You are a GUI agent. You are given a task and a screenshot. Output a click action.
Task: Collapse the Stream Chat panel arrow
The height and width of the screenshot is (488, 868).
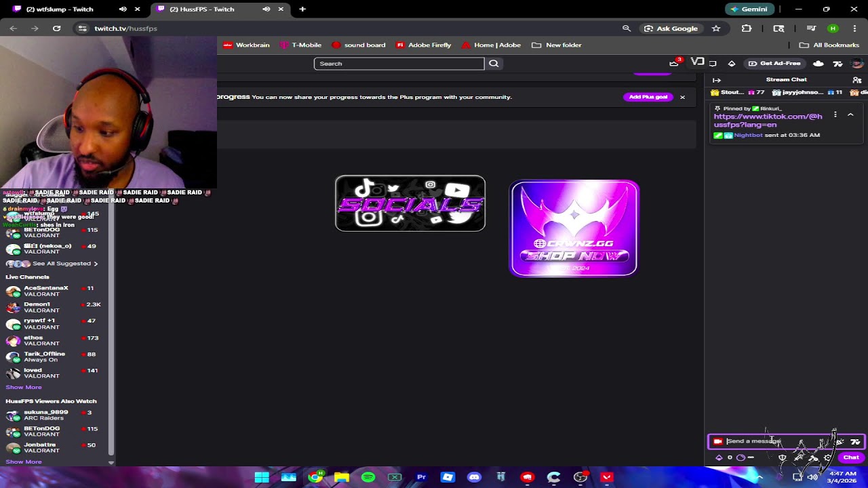pyautogui.click(x=717, y=80)
